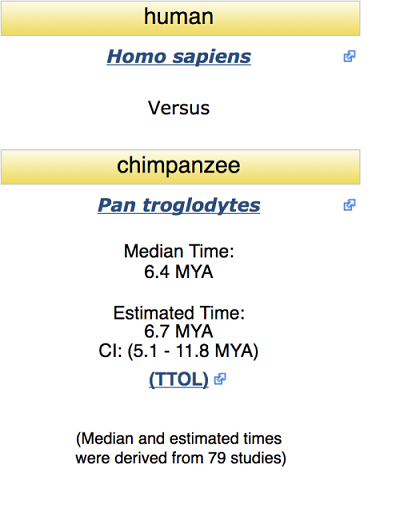Select the 6.7 MYA estimated value

click(179, 332)
